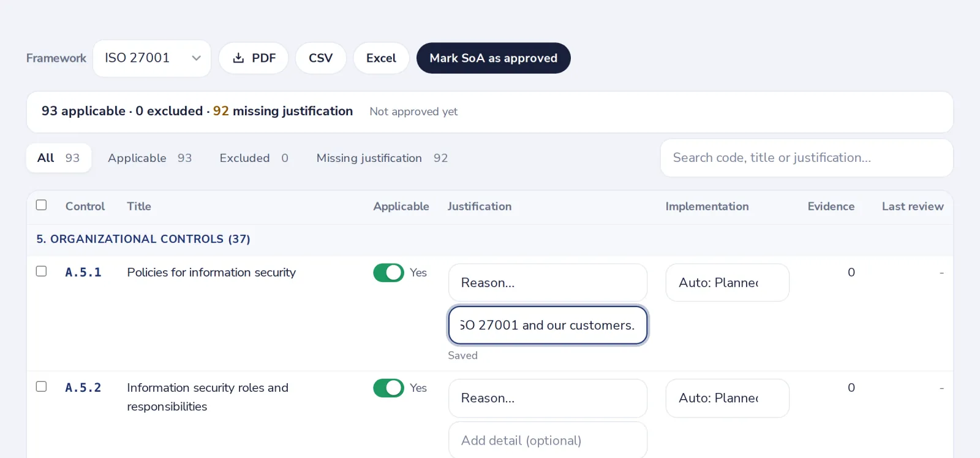
Task: Edit the A.5.1 justification detail field
Action: (548, 325)
